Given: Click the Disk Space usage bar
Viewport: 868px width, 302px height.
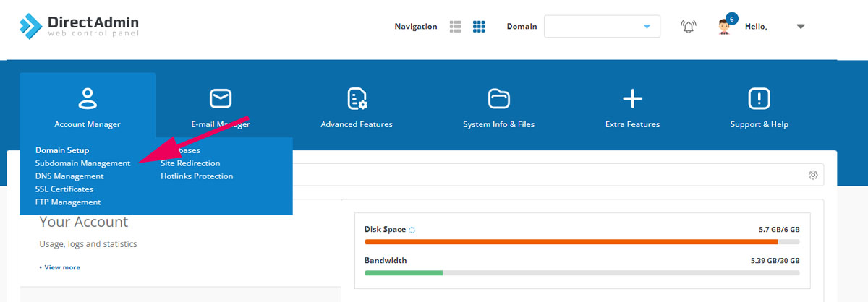Looking at the screenshot, I should (582, 242).
